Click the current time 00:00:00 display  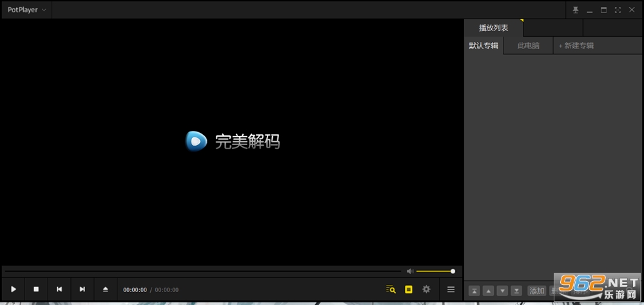(x=135, y=290)
